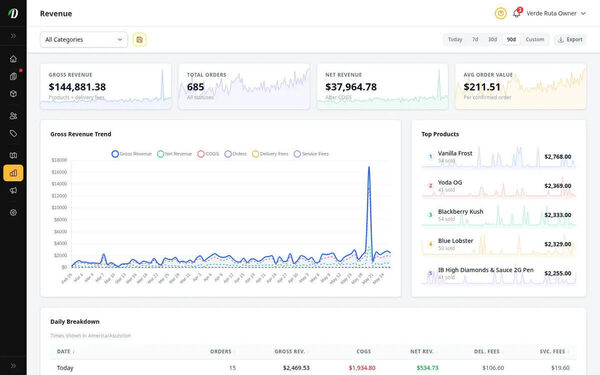Click the Blue Lobster product row
Screen dimensions: 600x375
499,244
